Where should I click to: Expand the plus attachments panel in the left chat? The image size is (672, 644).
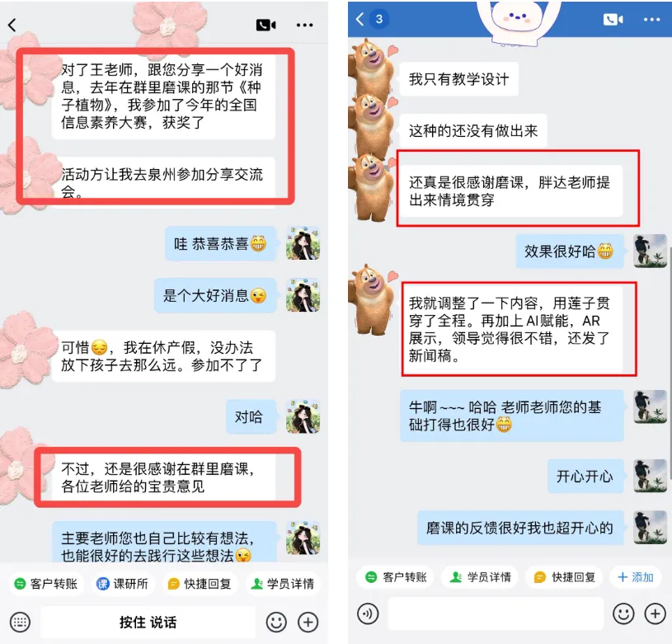pyautogui.click(x=308, y=622)
